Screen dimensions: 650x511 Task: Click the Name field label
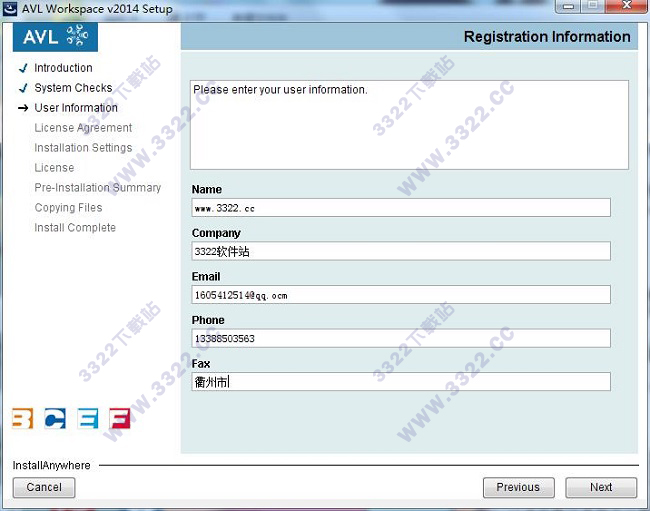click(x=206, y=189)
